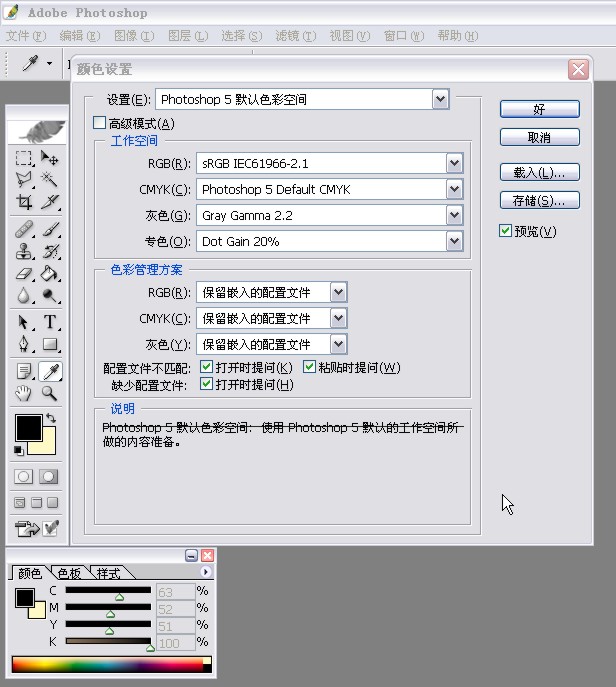Image resolution: width=616 pixels, height=687 pixels.
Task: Select the Crop tool
Action: tap(24, 202)
